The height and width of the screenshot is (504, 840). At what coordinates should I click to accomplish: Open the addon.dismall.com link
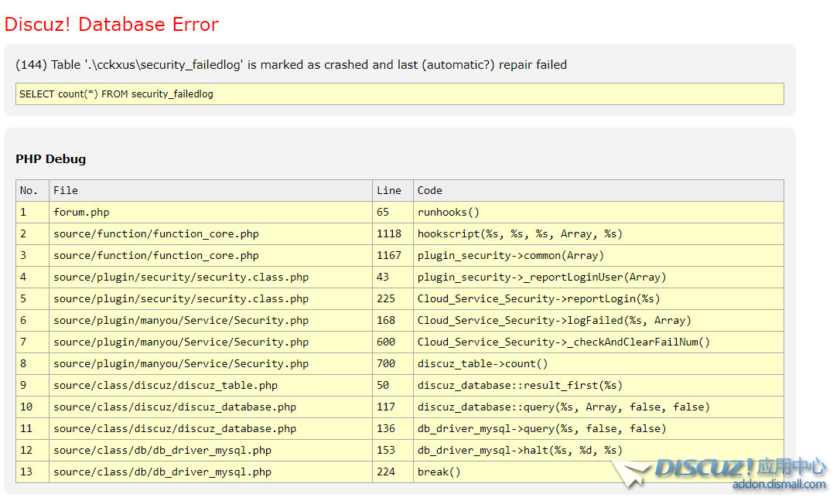(x=779, y=485)
